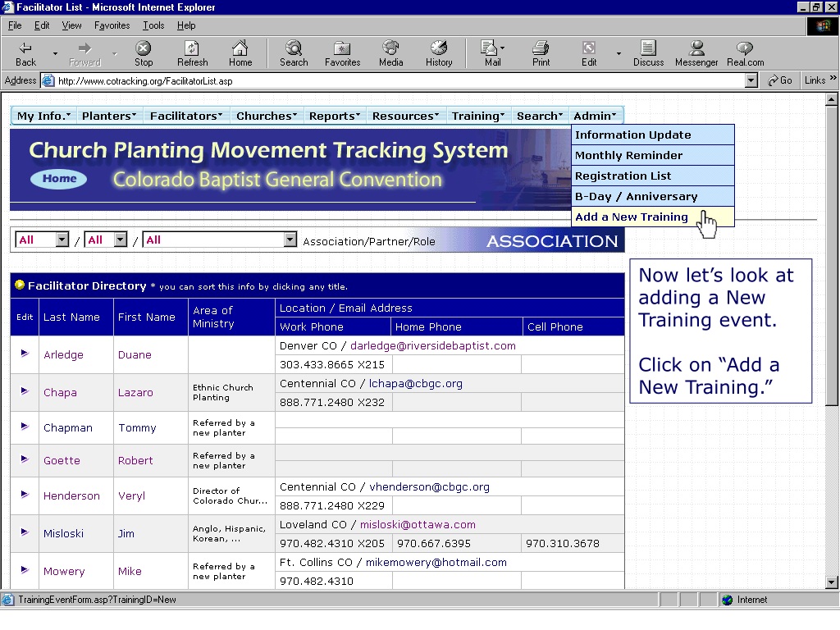Select Monthly Reminder in Admin menu
This screenshot has width=840, height=630.
[652, 155]
